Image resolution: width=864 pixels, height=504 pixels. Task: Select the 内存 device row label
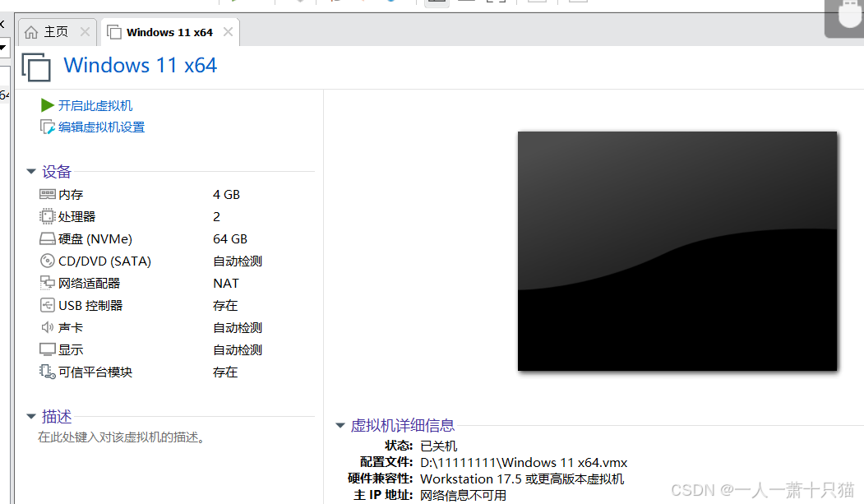(71, 194)
